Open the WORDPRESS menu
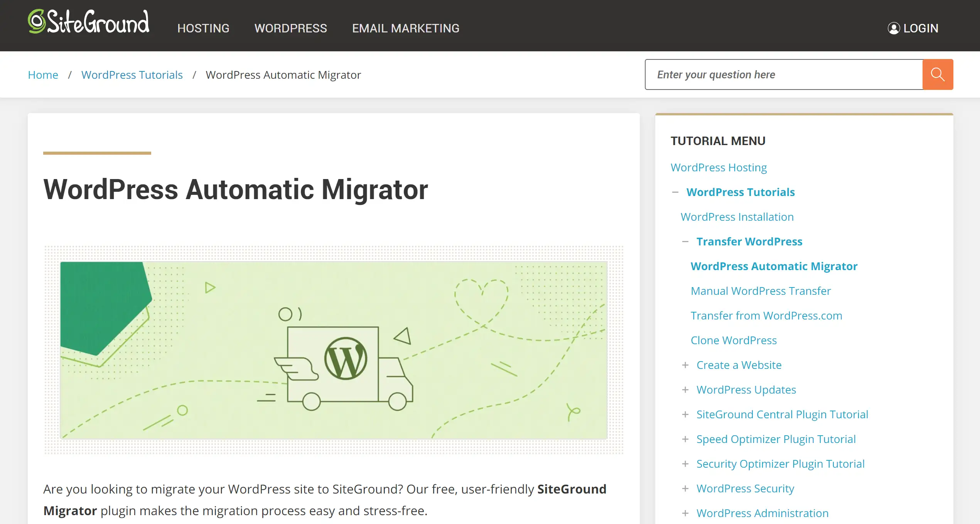 [x=290, y=28]
